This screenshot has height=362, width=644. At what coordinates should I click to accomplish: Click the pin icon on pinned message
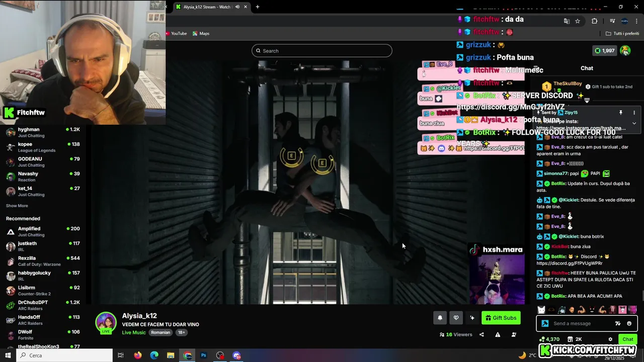pos(621,113)
